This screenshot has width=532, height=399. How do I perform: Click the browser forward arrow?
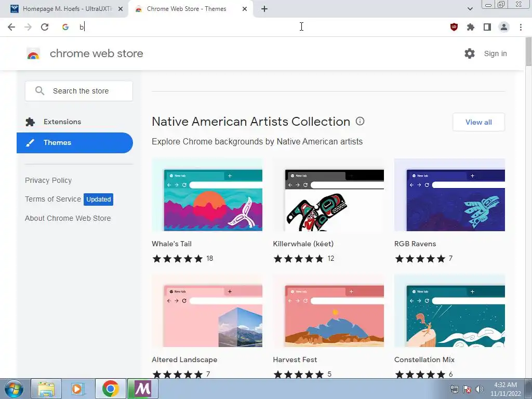click(28, 27)
